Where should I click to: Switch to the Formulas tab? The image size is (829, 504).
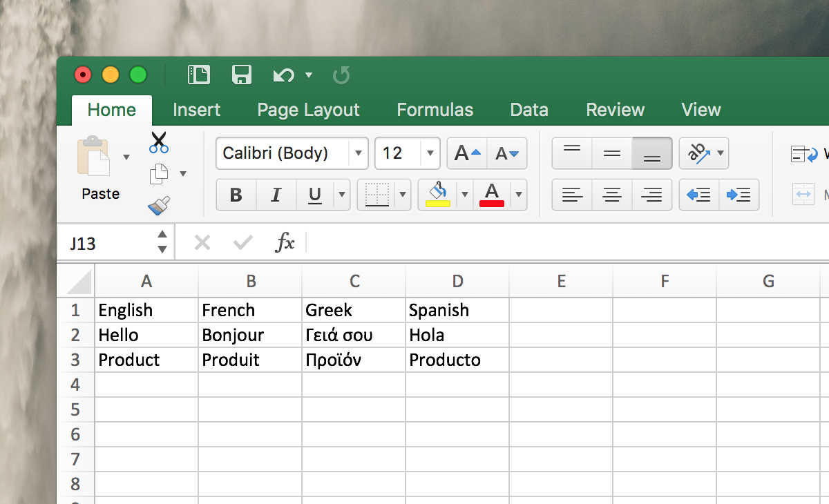coord(435,110)
